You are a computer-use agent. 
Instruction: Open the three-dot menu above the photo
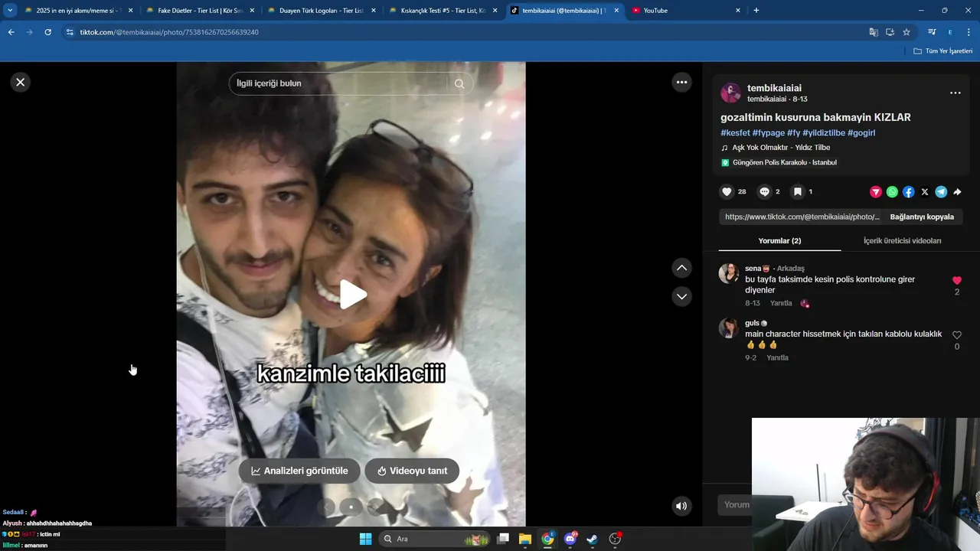coord(681,82)
